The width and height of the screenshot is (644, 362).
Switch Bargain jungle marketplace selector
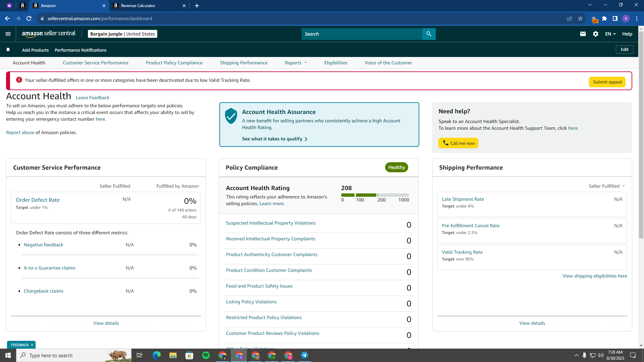click(x=122, y=34)
